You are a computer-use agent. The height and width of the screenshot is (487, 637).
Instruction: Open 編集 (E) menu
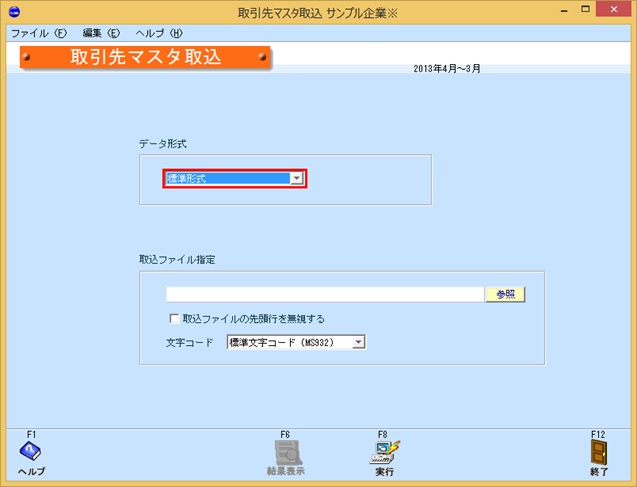click(101, 33)
